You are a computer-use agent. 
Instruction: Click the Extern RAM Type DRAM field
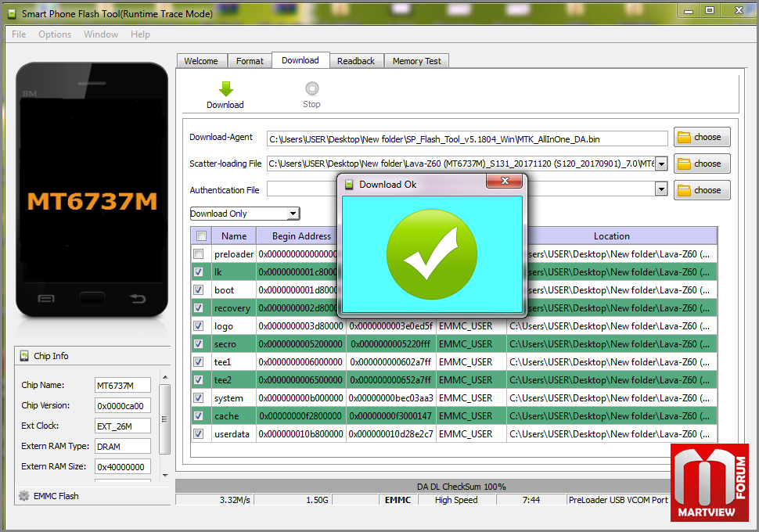[x=123, y=446]
